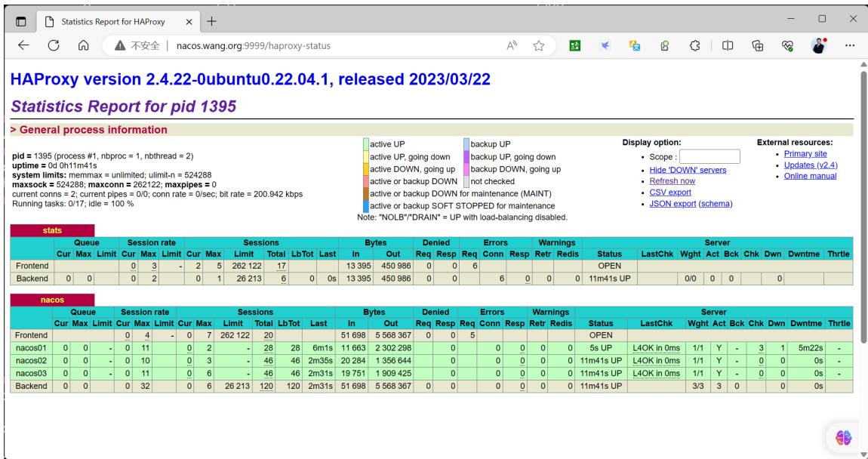
Task: Click nacos01 LastChk L4OK in 0ms
Action: [x=656, y=348]
